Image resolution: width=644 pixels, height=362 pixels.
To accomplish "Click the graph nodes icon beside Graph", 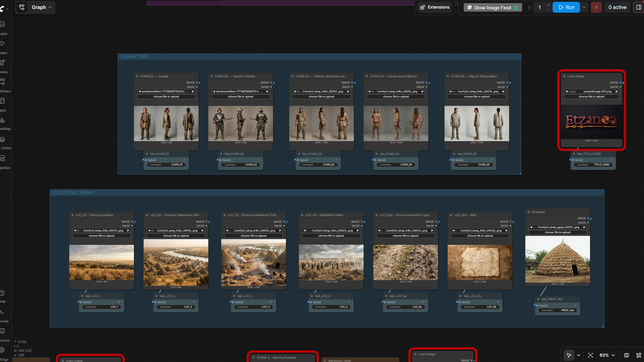I will [22, 7].
